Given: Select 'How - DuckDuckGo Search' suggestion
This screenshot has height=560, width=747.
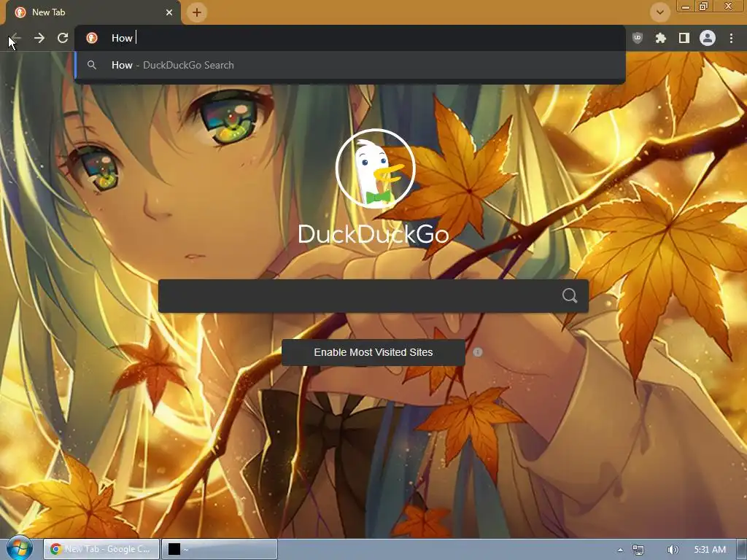Looking at the screenshot, I should (350, 65).
